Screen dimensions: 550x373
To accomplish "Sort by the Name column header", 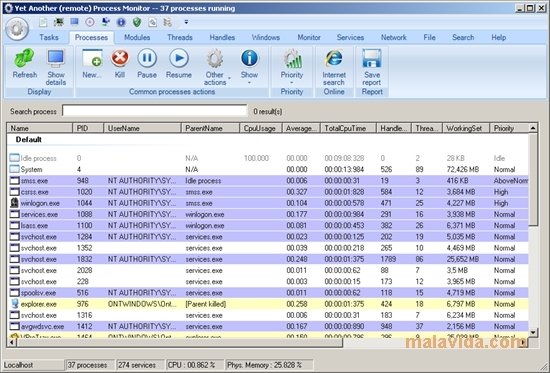I will click(40, 128).
